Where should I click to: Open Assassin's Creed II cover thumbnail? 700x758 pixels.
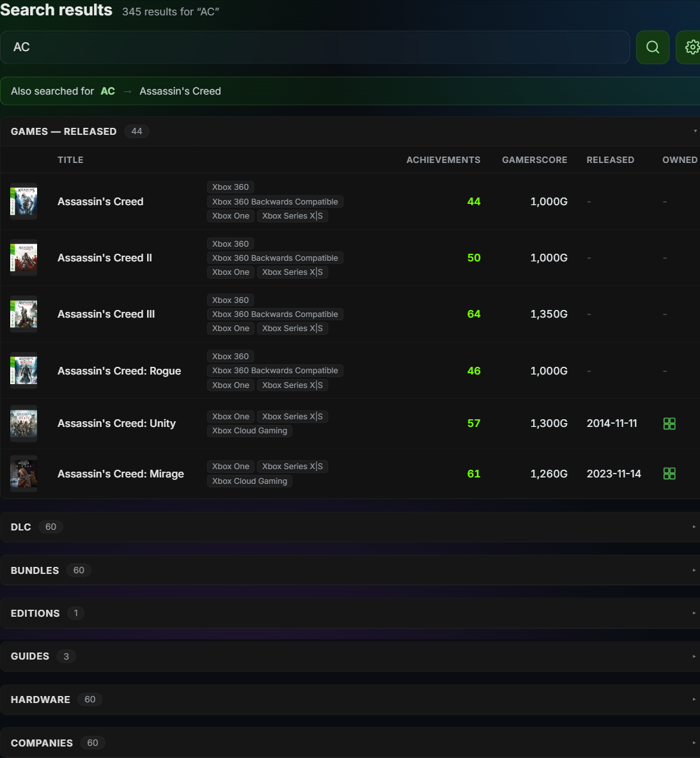pos(24,258)
